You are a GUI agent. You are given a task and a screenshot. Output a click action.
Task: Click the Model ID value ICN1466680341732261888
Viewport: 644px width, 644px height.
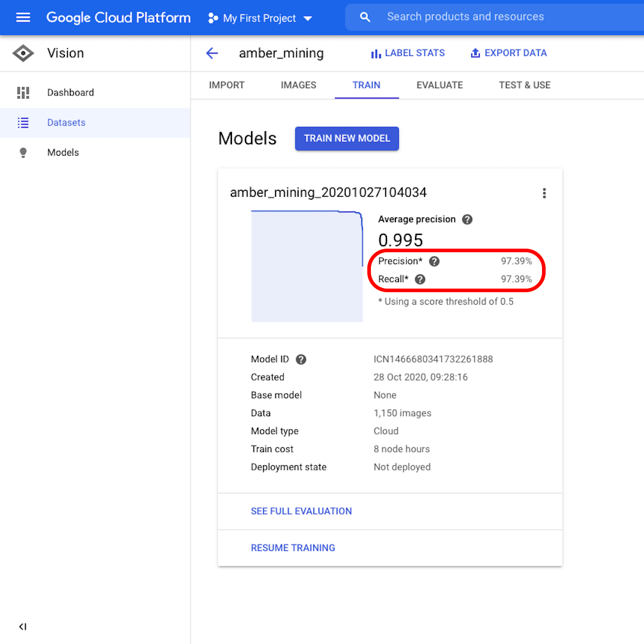coord(433,359)
